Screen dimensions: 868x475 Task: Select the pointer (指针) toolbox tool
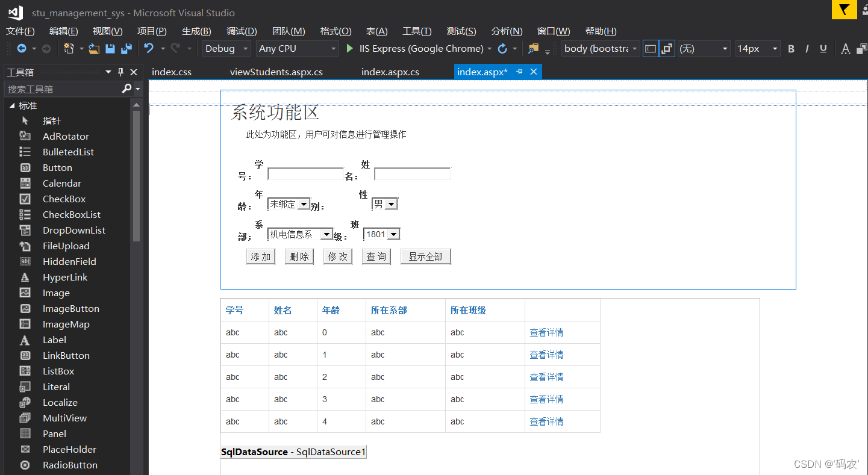(51, 121)
